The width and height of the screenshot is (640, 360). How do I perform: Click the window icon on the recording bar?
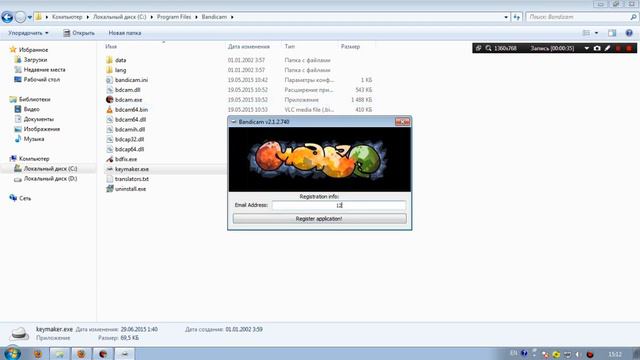tap(478, 48)
